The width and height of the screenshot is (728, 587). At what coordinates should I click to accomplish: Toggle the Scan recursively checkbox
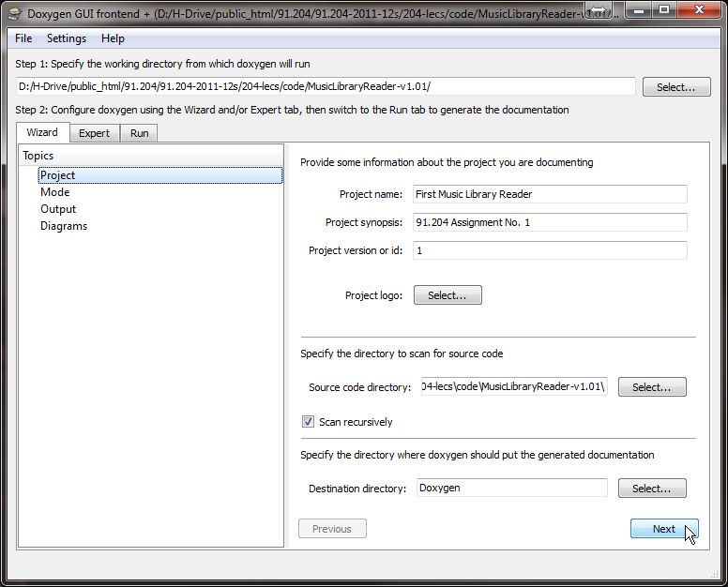(x=308, y=421)
